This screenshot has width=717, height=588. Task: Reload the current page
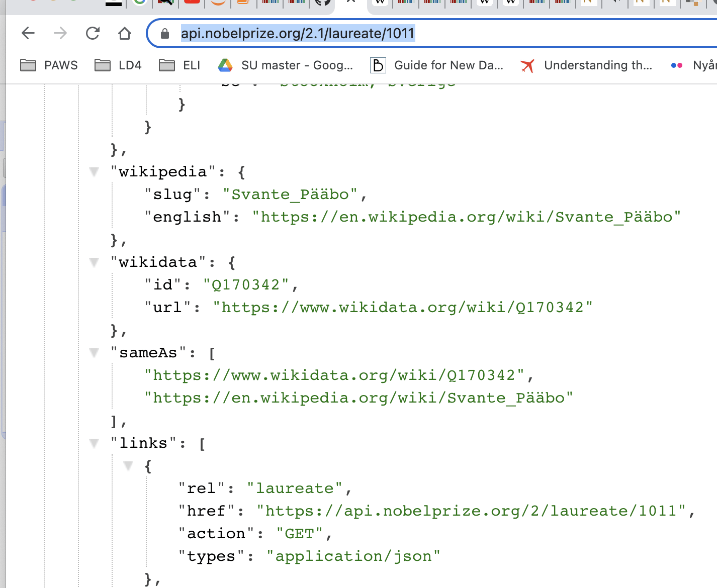click(93, 34)
